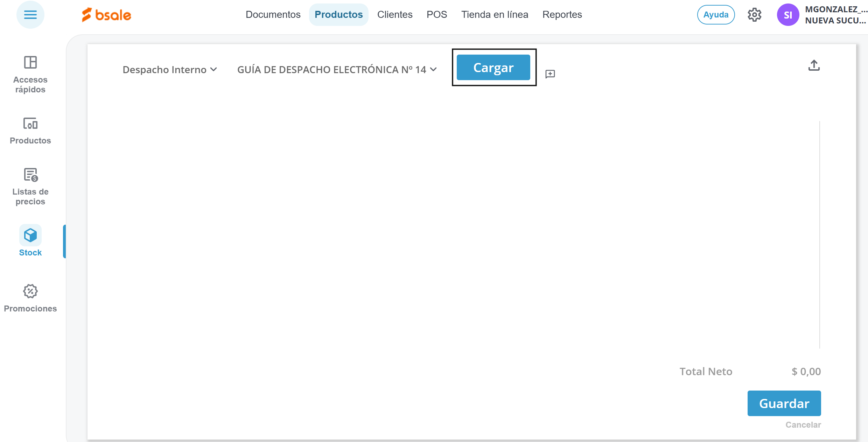
Task: Expand Guía de Despacho Electrónica Nº 14 dropdown
Action: [337, 70]
